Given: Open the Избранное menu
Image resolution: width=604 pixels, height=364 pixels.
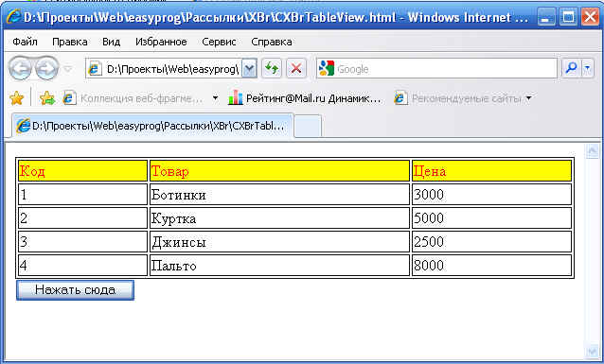Looking at the screenshot, I should coord(161,42).
